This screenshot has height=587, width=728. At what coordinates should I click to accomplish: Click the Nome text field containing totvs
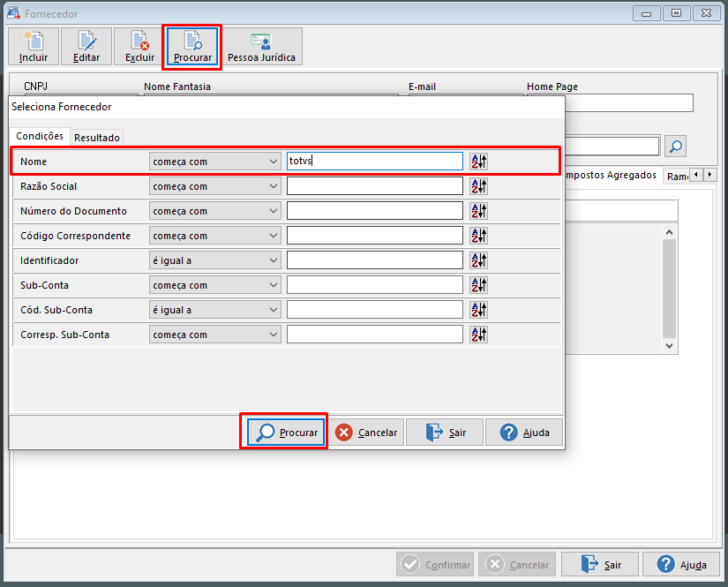(375, 162)
